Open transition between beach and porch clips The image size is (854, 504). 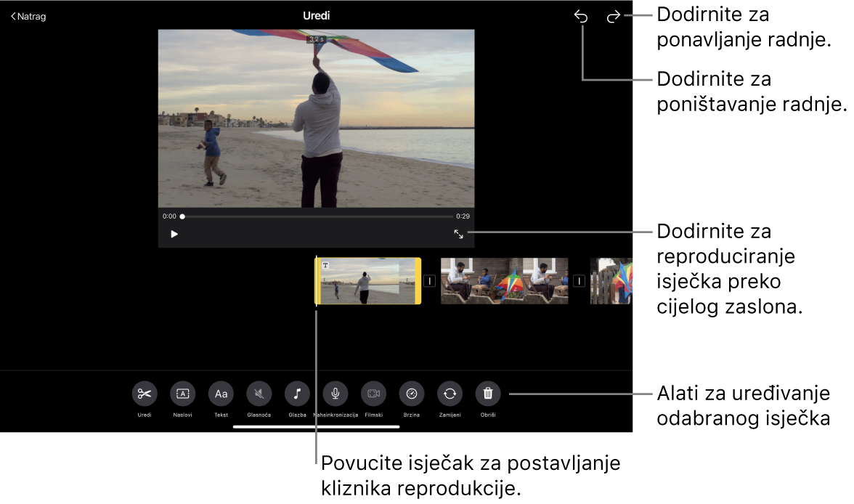[429, 281]
